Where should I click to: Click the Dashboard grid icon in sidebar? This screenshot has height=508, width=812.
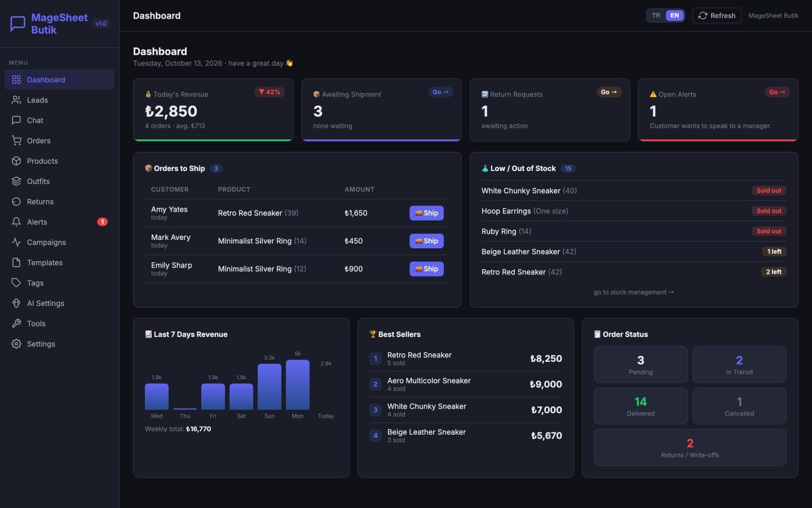coord(16,80)
